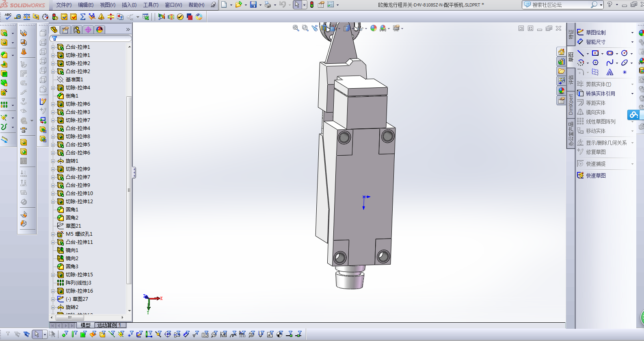Click the feature tree filter icon
The image size is (644, 341).
[x=54, y=38]
